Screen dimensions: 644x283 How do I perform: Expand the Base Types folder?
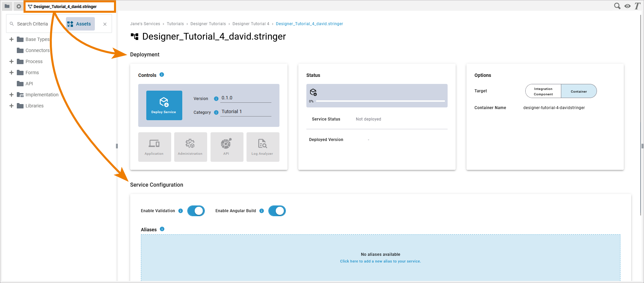click(x=11, y=39)
